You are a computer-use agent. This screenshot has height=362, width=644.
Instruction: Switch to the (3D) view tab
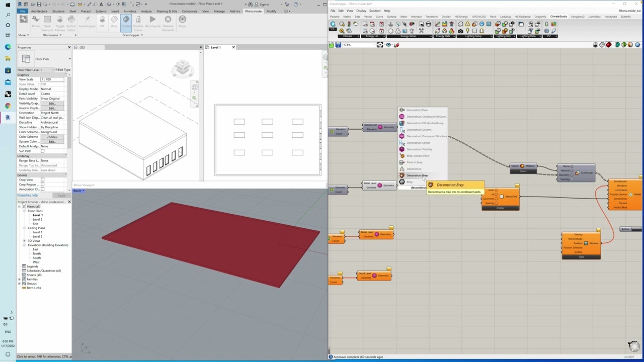(x=82, y=47)
